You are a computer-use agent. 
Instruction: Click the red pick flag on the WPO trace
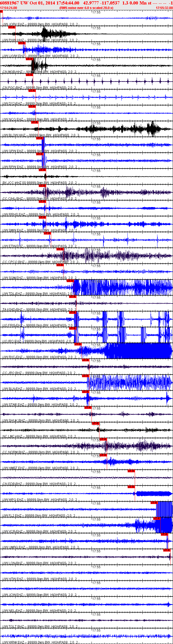pos(131,487)
